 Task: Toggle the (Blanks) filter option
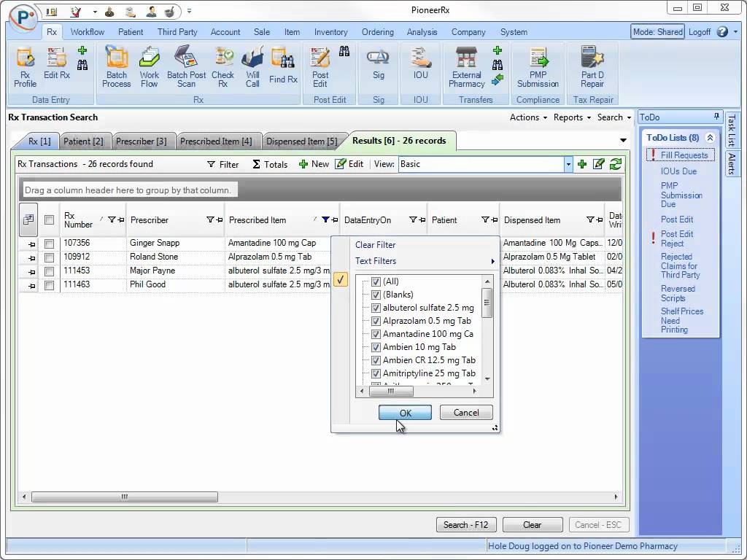tap(374, 295)
